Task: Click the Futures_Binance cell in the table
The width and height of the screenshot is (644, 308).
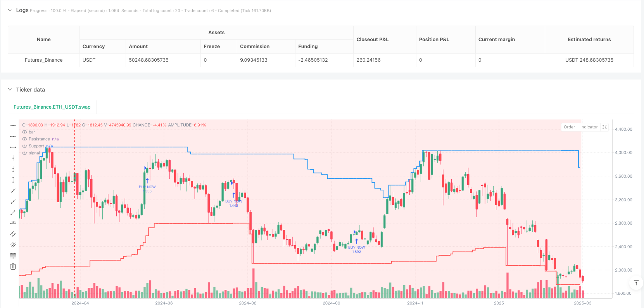Action: tap(44, 60)
